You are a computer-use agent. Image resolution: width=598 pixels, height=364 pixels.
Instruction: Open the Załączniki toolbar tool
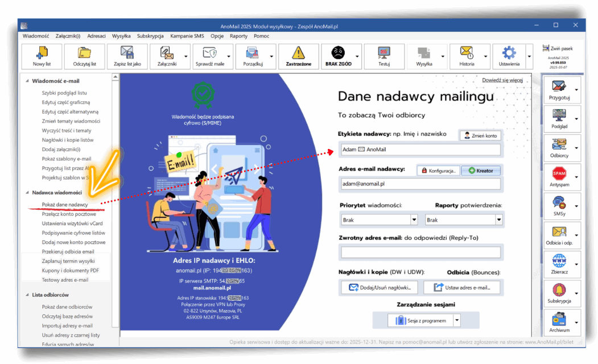167,56
